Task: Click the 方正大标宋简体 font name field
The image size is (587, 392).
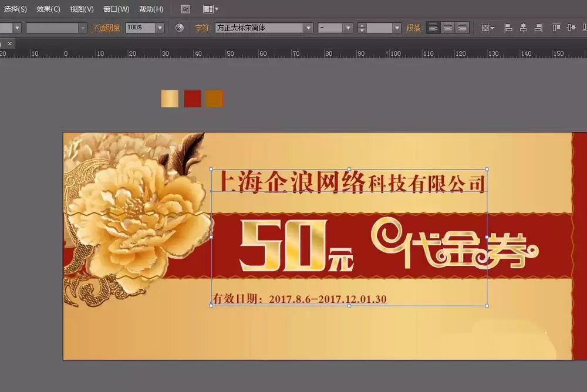Action: [x=259, y=28]
